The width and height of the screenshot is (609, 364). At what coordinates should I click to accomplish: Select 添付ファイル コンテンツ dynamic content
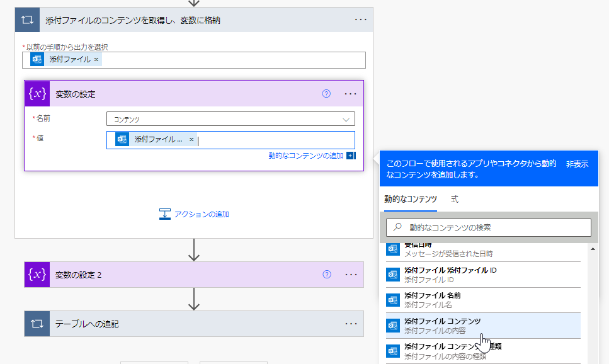(x=483, y=326)
